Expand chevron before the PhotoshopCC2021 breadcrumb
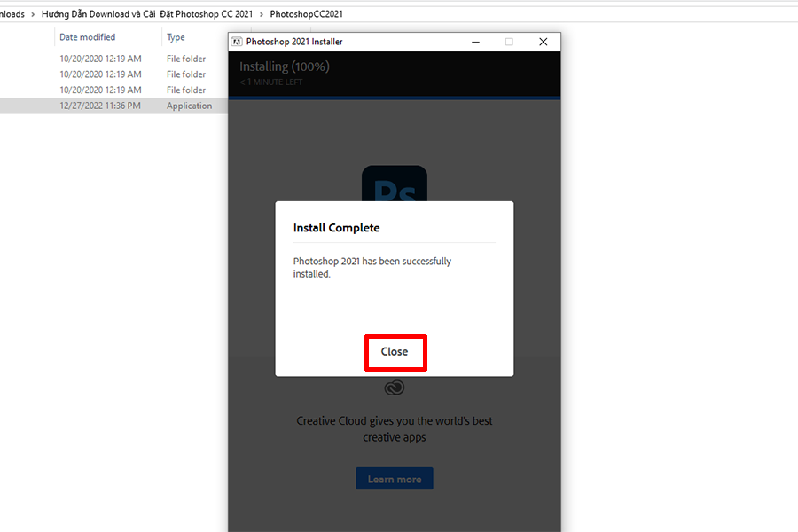 coord(262,14)
